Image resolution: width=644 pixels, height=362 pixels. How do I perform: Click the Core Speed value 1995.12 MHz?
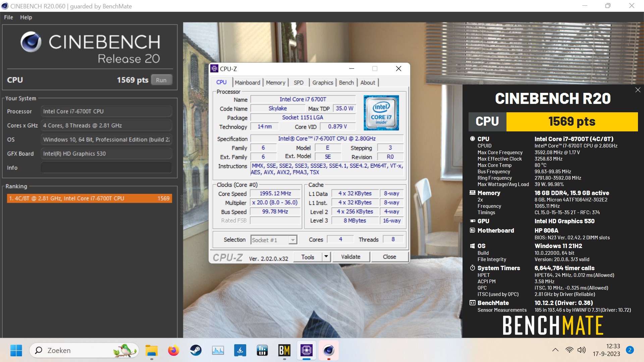click(x=275, y=193)
